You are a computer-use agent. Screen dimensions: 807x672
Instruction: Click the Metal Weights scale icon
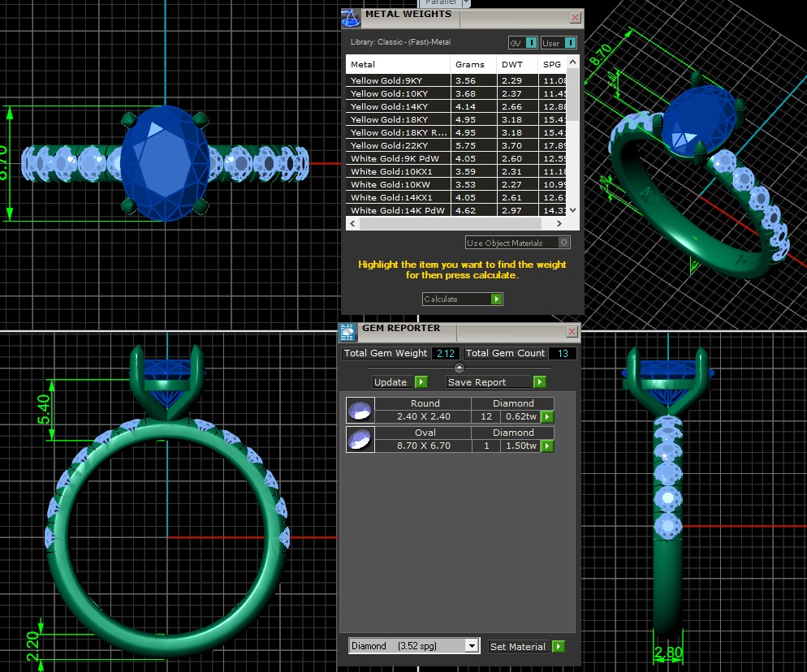click(350, 18)
